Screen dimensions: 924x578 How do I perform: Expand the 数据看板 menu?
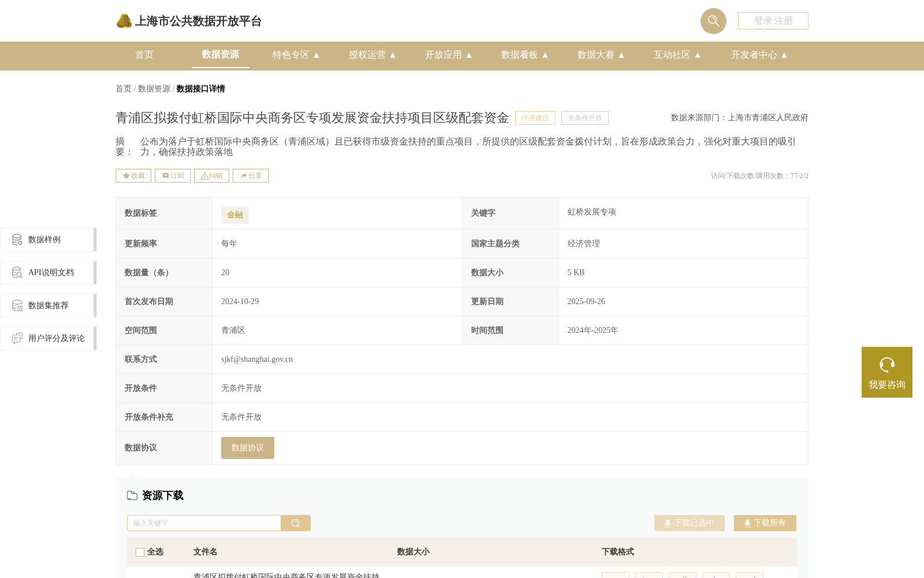point(524,55)
